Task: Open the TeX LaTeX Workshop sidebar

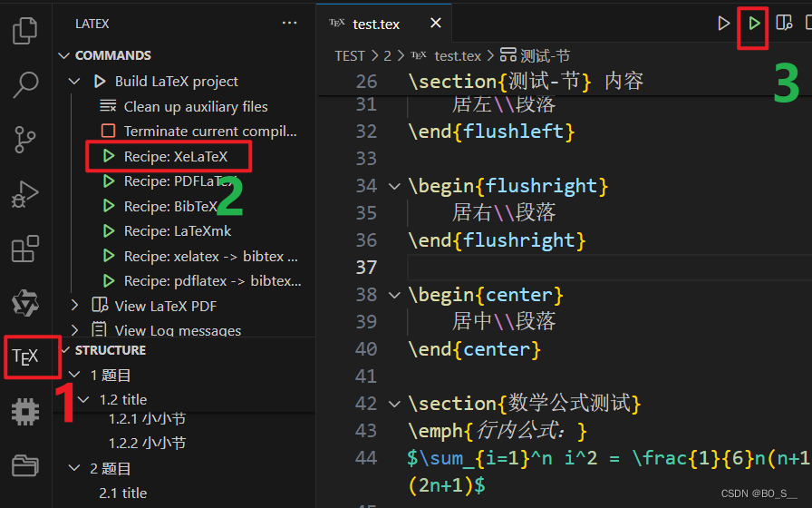Action: (x=25, y=357)
